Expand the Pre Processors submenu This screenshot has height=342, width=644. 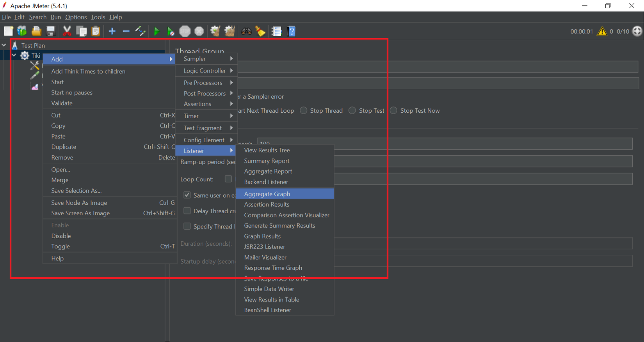(206, 83)
